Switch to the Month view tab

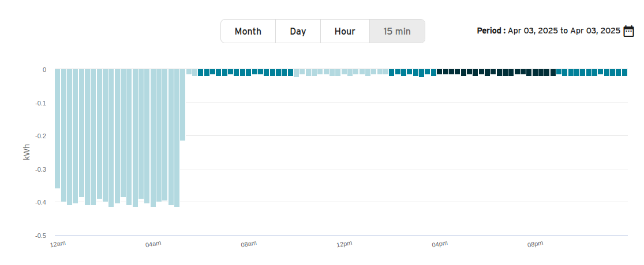(x=248, y=31)
